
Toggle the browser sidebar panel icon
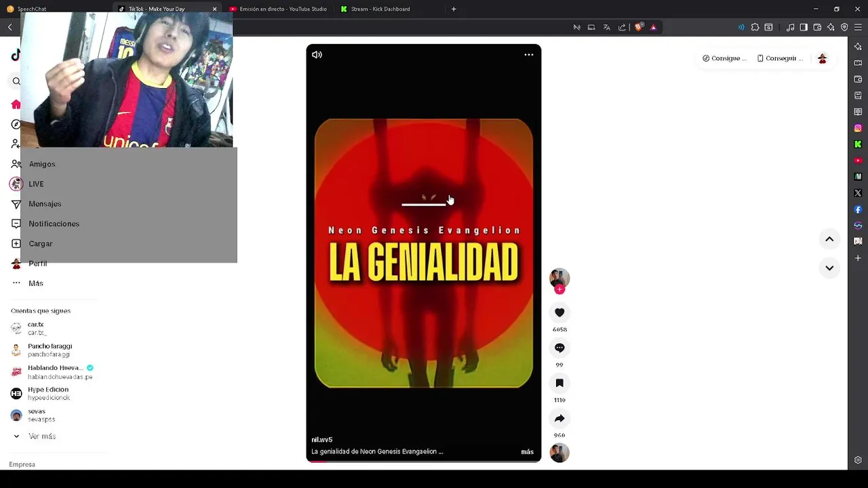[x=804, y=27]
